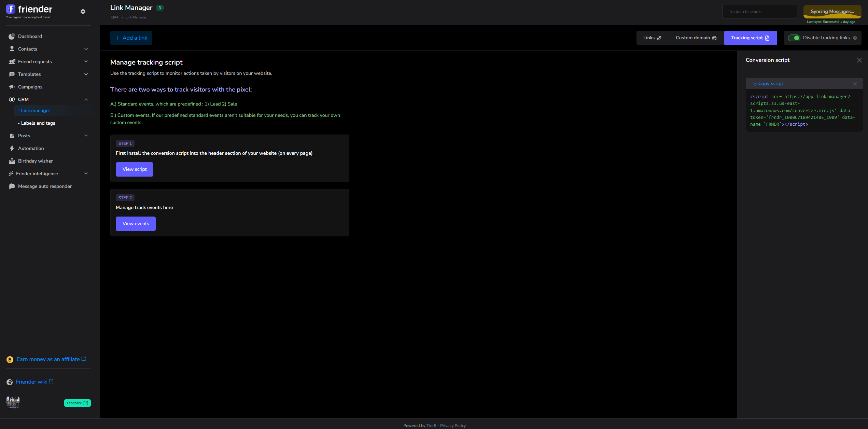Viewport: 868px width, 429px height.
Task: Click the Friend requests people icon
Action: click(12, 61)
